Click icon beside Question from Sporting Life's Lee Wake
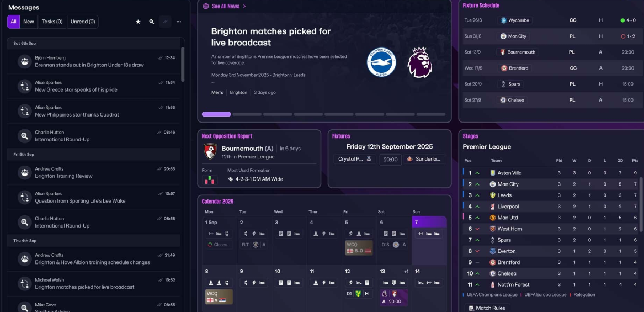Image resolution: width=644 pixels, height=312 pixels. [x=25, y=197]
